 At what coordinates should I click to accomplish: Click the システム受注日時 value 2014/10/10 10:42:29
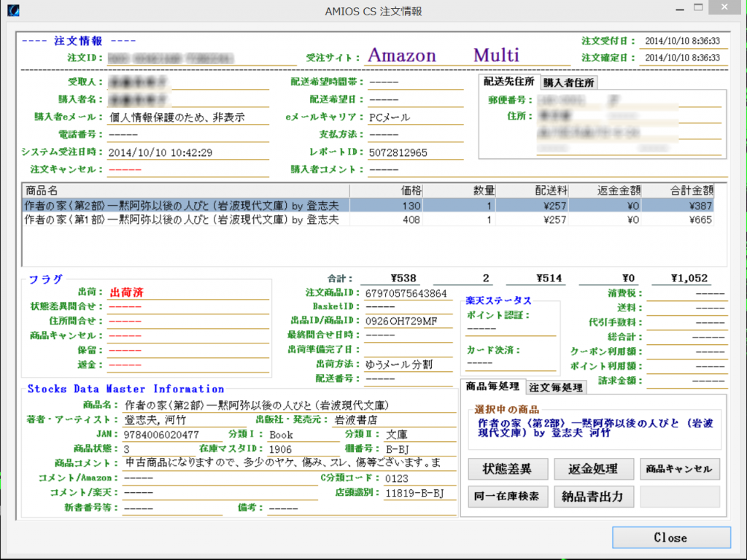click(x=160, y=153)
